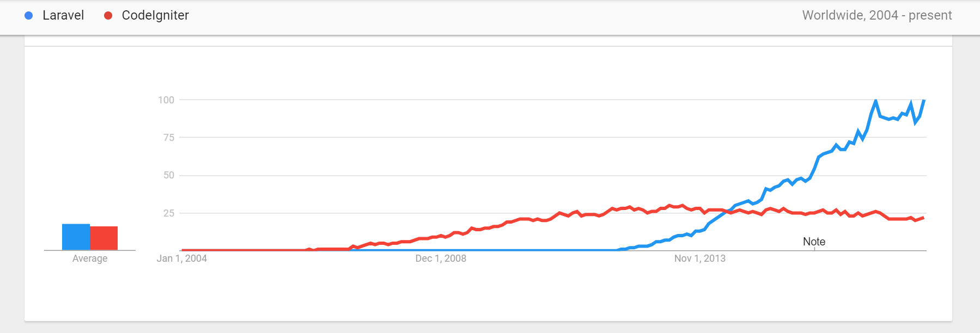The height and width of the screenshot is (333, 980).
Task: Click the Nov 1, 2013 axis label
Action: click(700, 258)
